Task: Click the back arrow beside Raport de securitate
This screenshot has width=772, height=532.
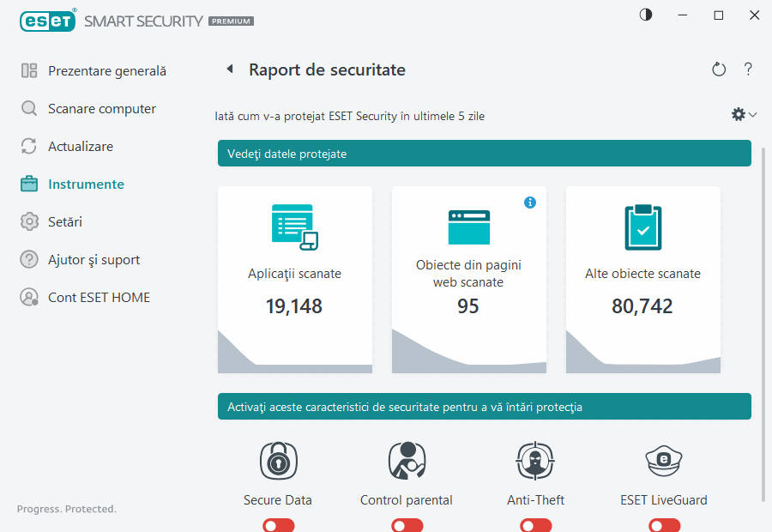Action: (x=229, y=70)
